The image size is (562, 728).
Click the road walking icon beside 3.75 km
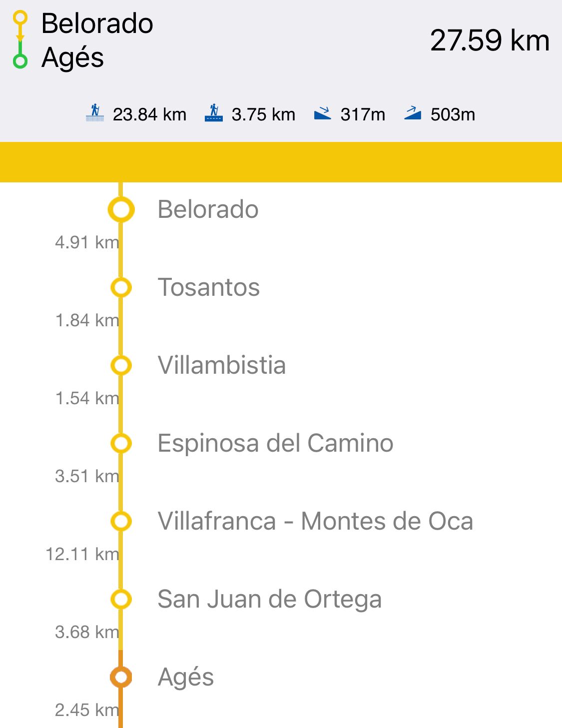pos(214,113)
